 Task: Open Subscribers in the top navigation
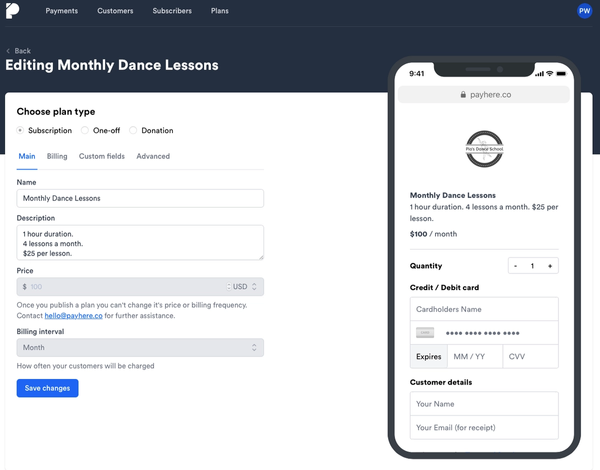[173, 11]
